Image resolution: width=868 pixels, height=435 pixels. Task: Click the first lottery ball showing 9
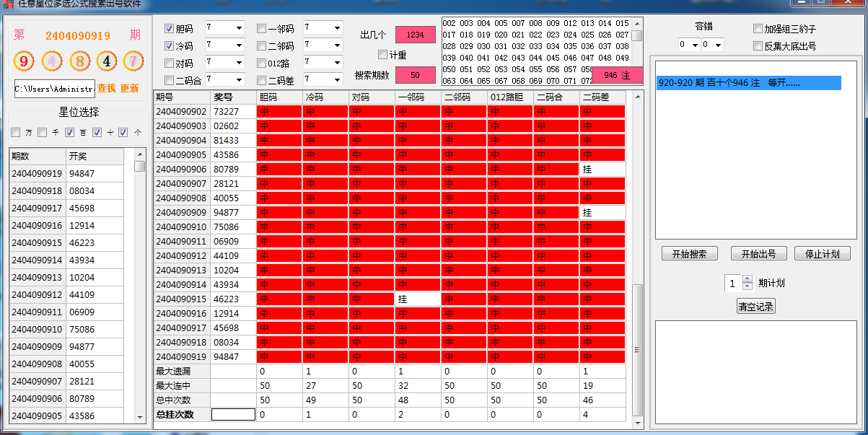coord(24,61)
